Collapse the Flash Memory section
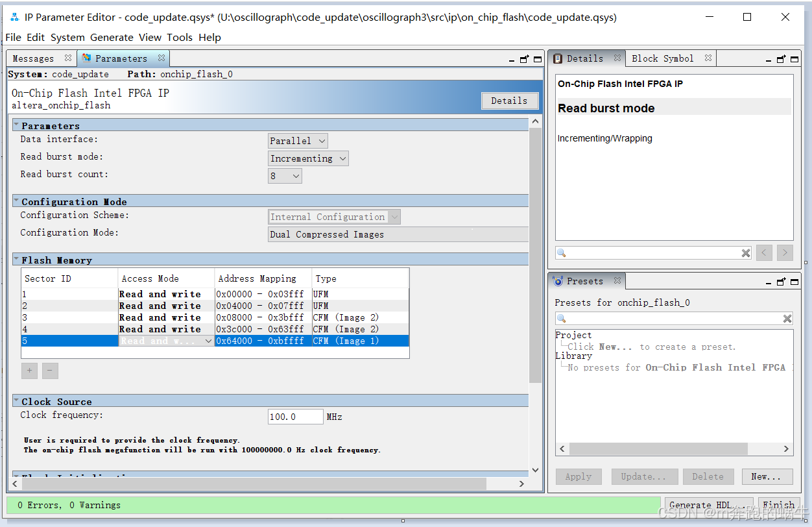Viewport: 812px width, 527px height. click(x=16, y=260)
